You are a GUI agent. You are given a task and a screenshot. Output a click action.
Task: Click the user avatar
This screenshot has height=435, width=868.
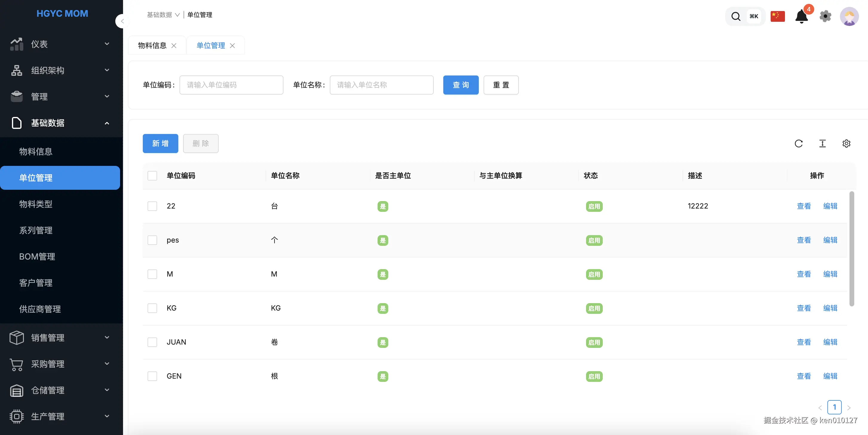(849, 16)
